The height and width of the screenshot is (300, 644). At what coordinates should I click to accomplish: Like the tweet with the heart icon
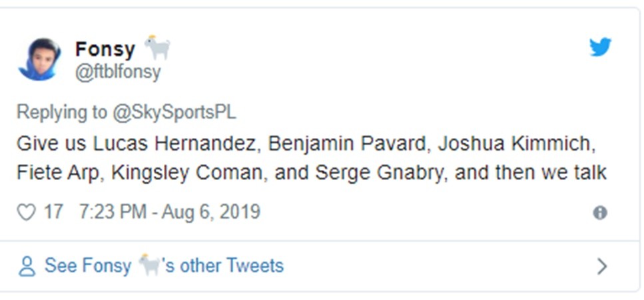[x=26, y=213]
